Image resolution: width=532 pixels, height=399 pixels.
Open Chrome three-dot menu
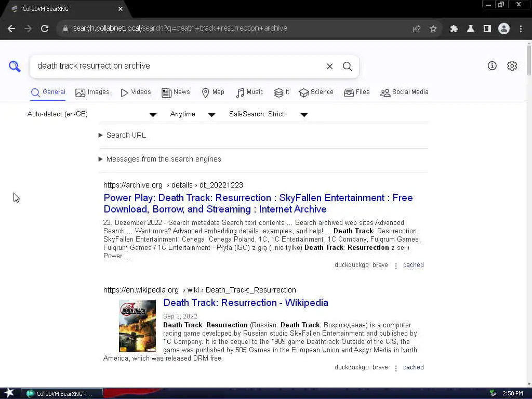521,29
